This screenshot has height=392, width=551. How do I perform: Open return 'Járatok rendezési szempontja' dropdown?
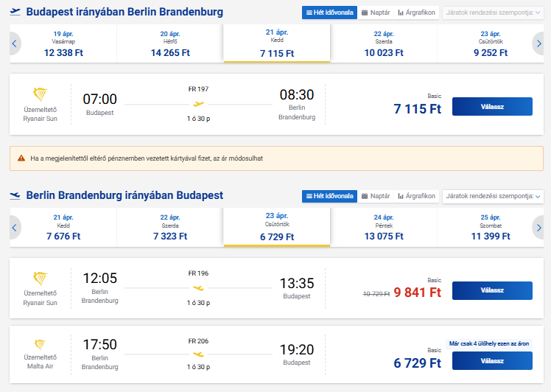(x=492, y=196)
